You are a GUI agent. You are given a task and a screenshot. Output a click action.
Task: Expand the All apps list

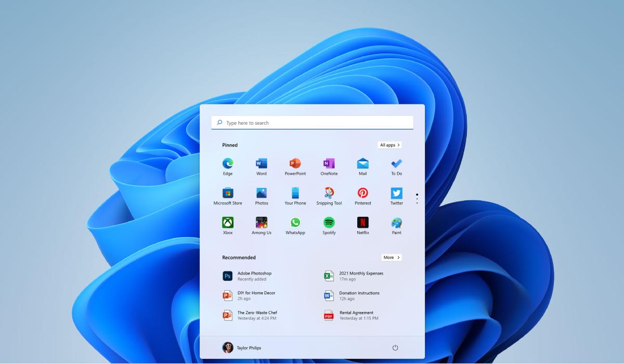coord(389,145)
